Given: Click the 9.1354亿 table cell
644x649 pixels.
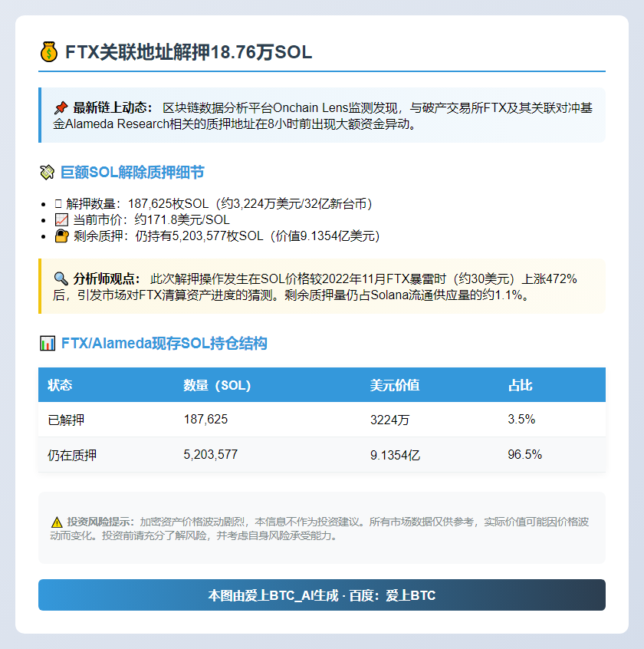Looking at the screenshot, I should point(396,455).
